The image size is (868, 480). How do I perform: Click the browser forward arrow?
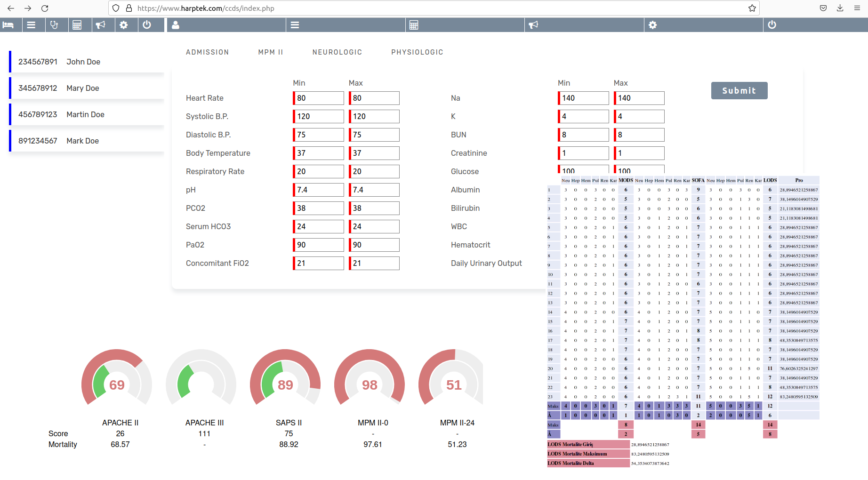[x=28, y=8]
